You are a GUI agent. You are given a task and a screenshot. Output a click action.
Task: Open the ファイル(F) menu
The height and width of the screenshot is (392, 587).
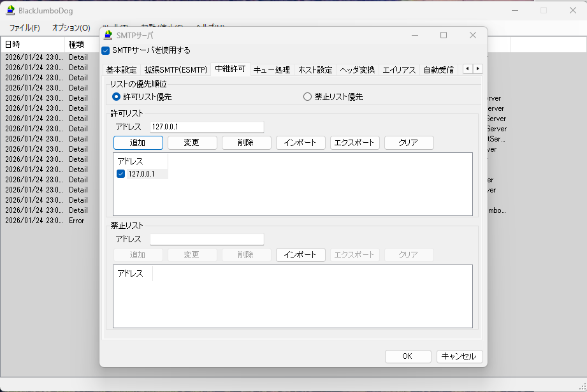(x=24, y=28)
